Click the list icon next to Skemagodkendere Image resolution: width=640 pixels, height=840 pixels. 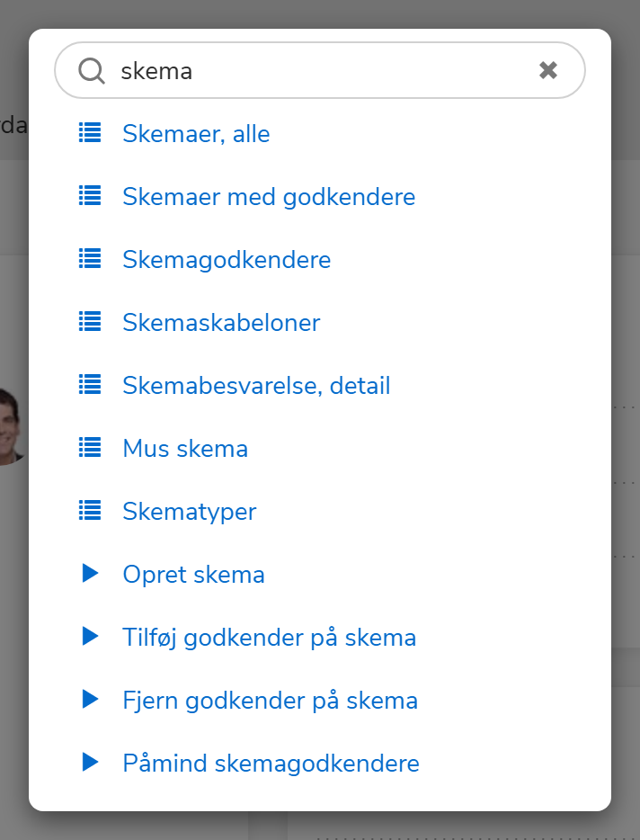pos(90,258)
